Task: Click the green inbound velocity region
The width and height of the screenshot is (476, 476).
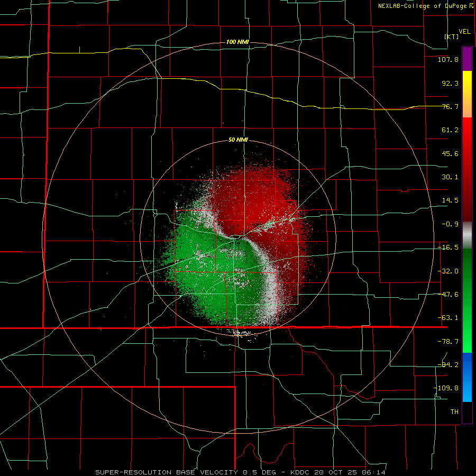Action: pyautogui.click(x=213, y=273)
